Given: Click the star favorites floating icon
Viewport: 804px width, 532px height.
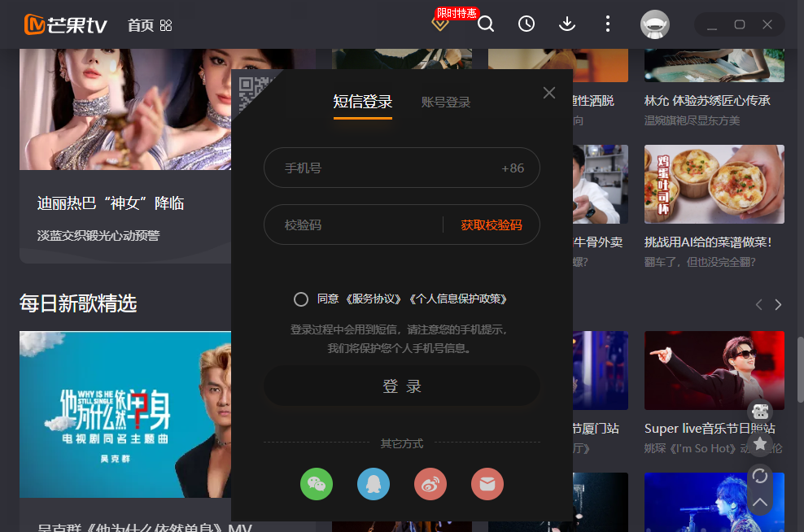Looking at the screenshot, I should click(x=760, y=444).
